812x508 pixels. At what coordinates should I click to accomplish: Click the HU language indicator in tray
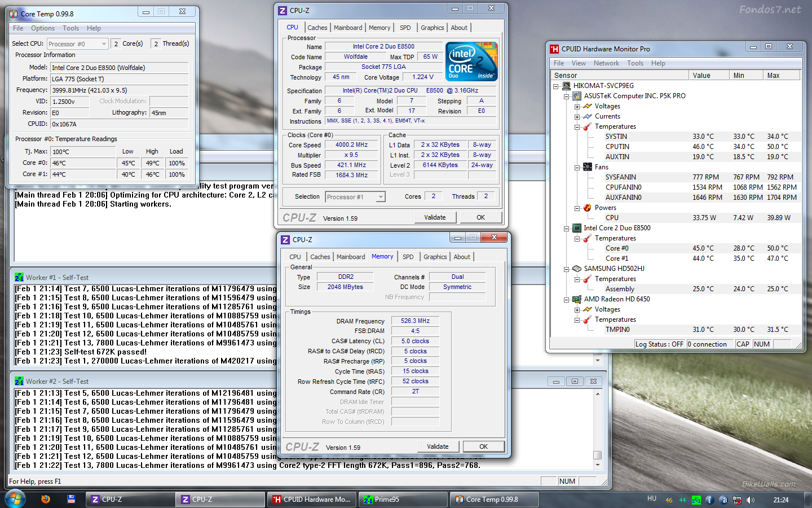tap(652, 498)
